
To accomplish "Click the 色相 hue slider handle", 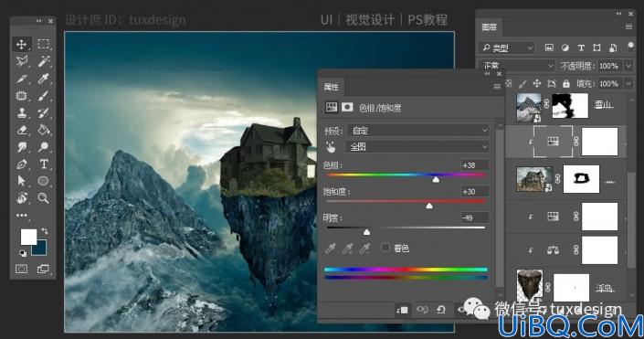I will click(436, 179).
